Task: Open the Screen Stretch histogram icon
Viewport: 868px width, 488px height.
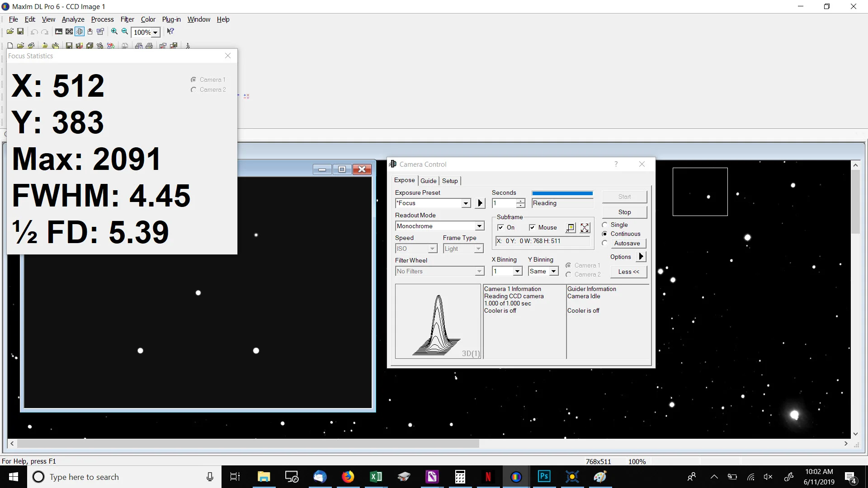Action: point(59,32)
